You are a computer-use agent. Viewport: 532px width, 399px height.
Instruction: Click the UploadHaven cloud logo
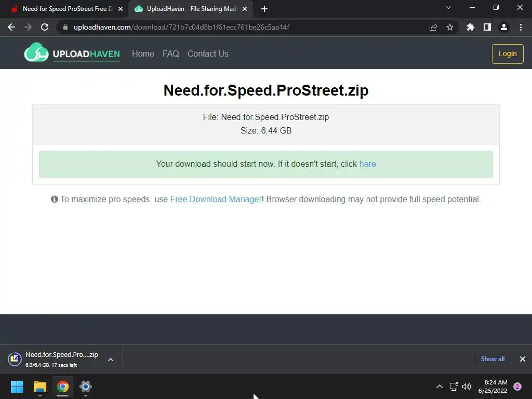click(36, 52)
